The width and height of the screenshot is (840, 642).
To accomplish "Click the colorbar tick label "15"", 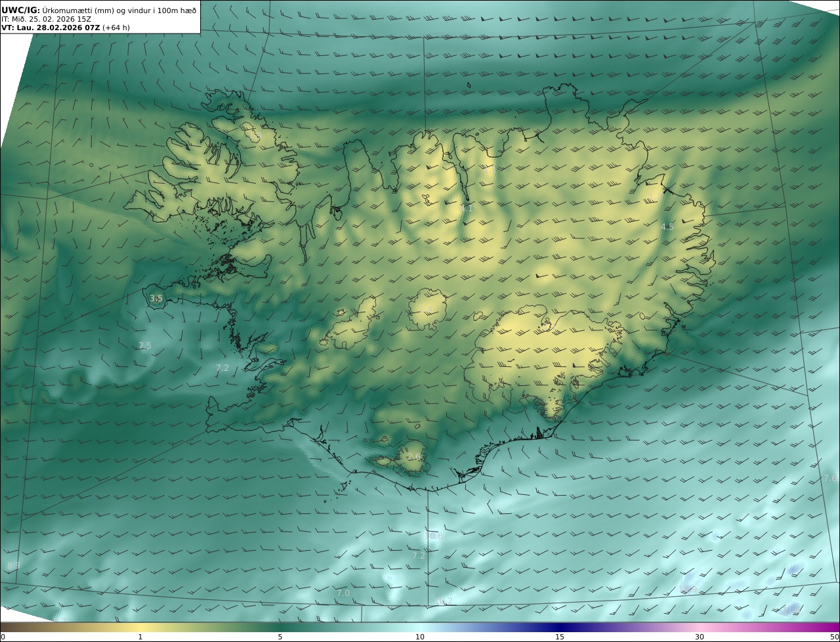I will [560, 637].
